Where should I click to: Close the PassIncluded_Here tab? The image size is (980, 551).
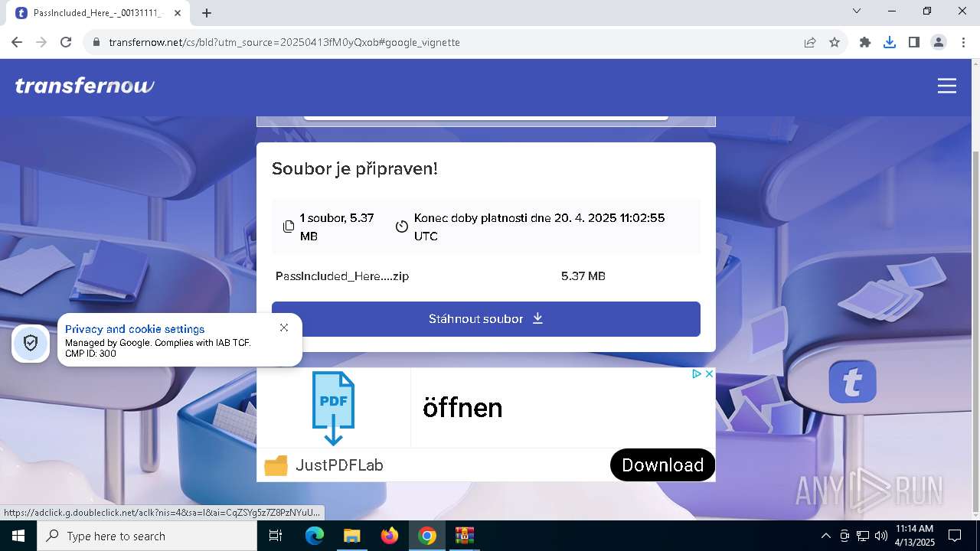click(178, 13)
